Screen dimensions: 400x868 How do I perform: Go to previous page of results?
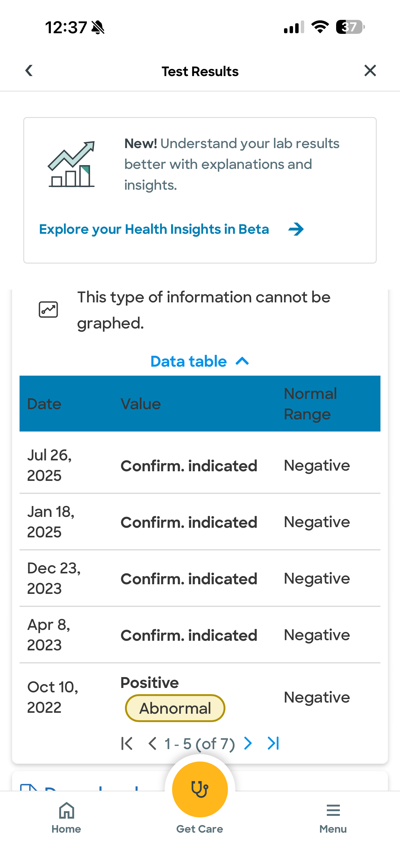153,743
